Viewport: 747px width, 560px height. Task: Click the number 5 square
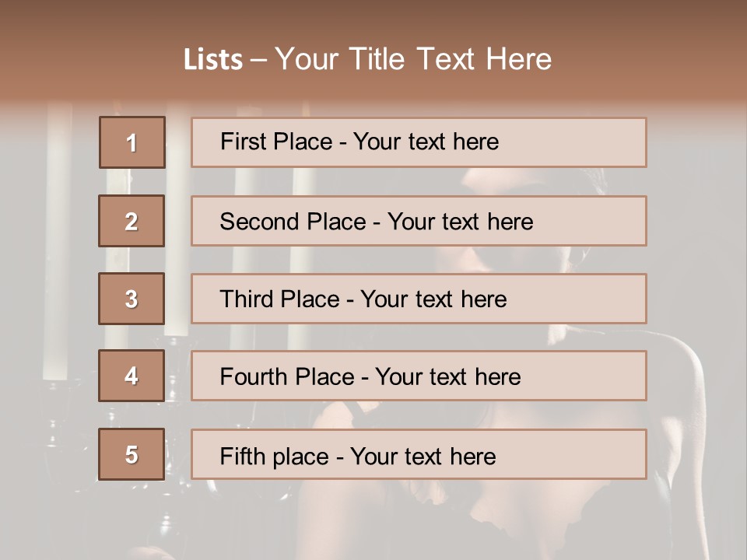point(132,454)
